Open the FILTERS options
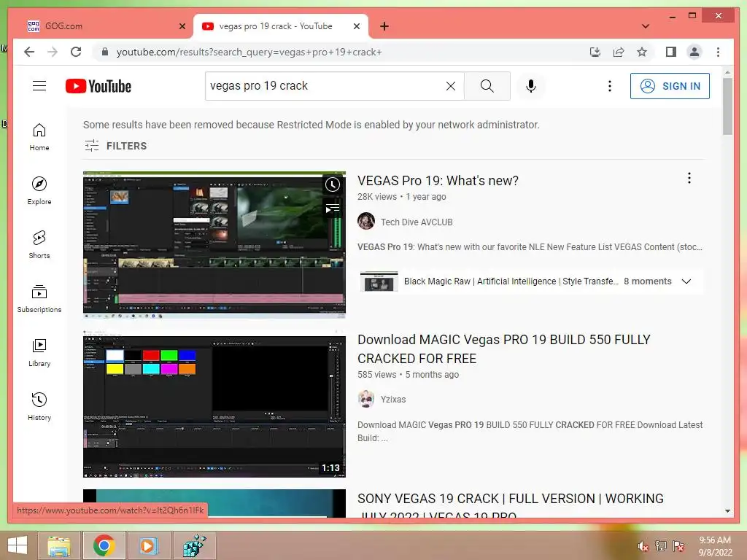Image resolution: width=747 pixels, height=560 pixels. [x=115, y=146]
